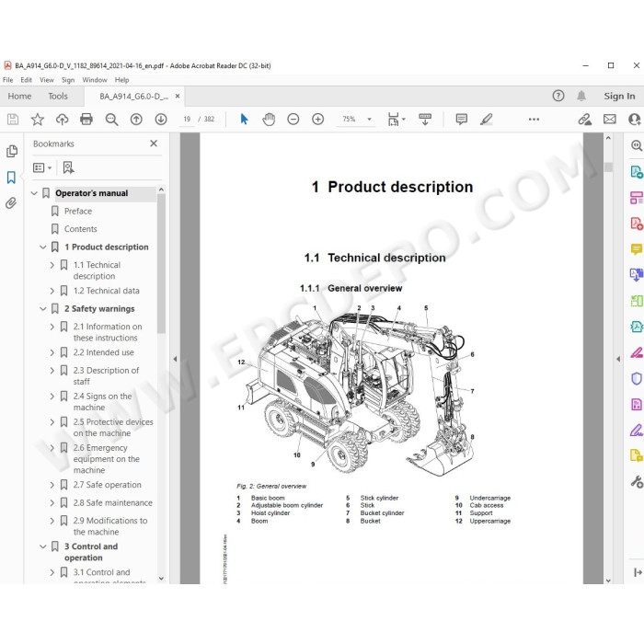This screenshot has width=644, height=644.
Task: Open more tools ellipsis
Action: pyautogui.click(x=534, y=120)
